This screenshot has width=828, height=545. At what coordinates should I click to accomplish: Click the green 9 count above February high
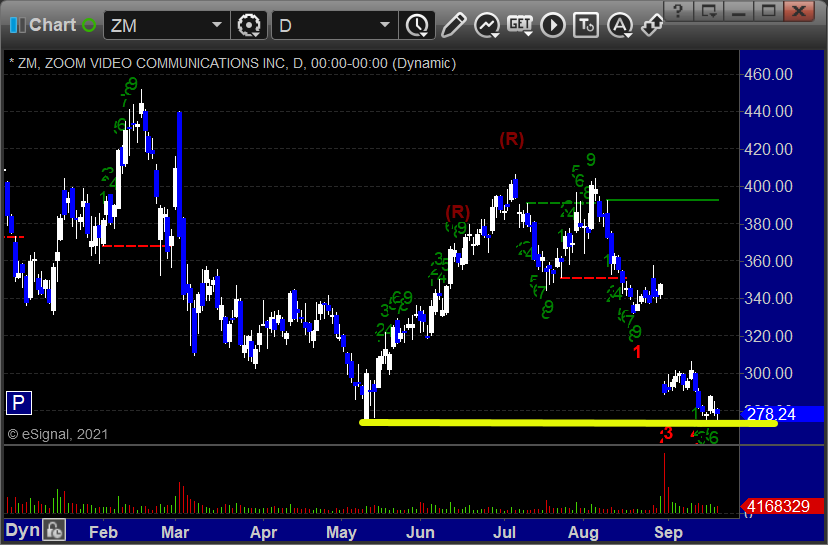tap(133, 83)
